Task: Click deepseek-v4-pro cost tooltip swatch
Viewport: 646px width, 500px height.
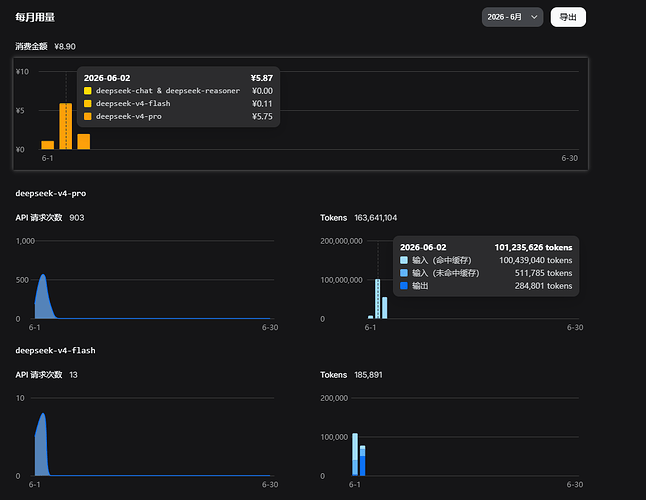Action: pyautogui.click(x=87, y=116)
